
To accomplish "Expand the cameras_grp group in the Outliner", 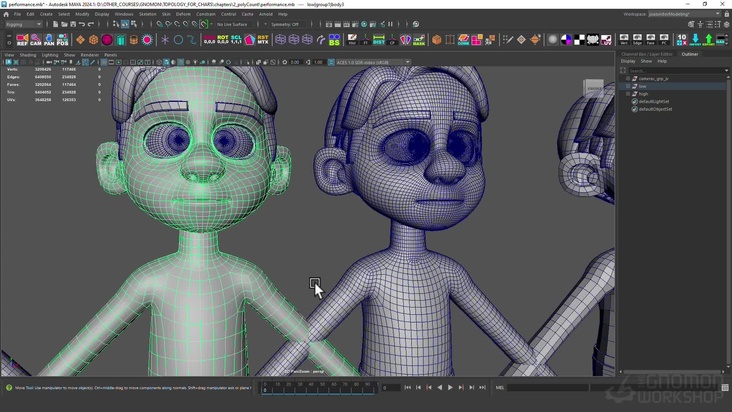I will click(628, 78).
